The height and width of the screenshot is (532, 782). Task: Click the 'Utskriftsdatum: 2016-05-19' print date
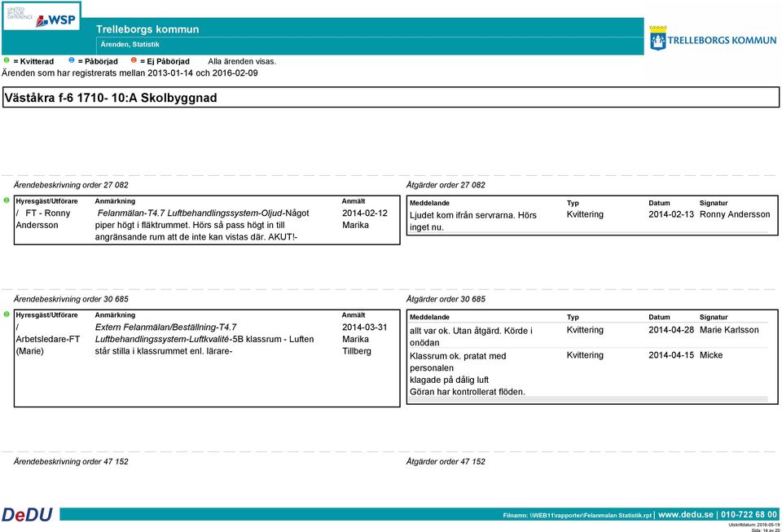coord(754,525)
